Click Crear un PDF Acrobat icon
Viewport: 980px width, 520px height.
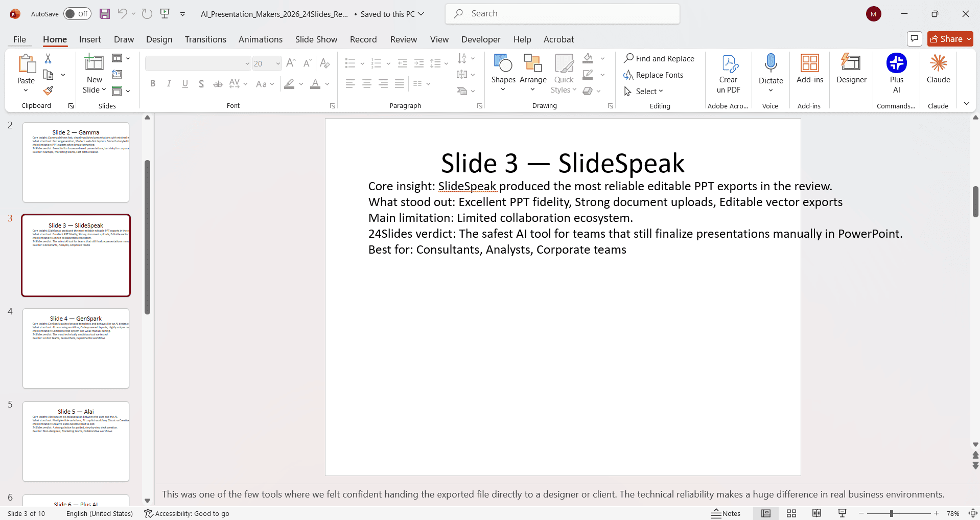(729, 74)
